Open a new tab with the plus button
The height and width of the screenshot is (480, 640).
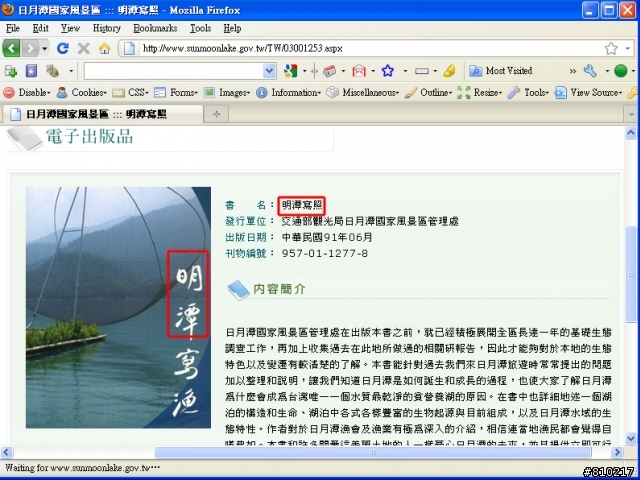216,115
